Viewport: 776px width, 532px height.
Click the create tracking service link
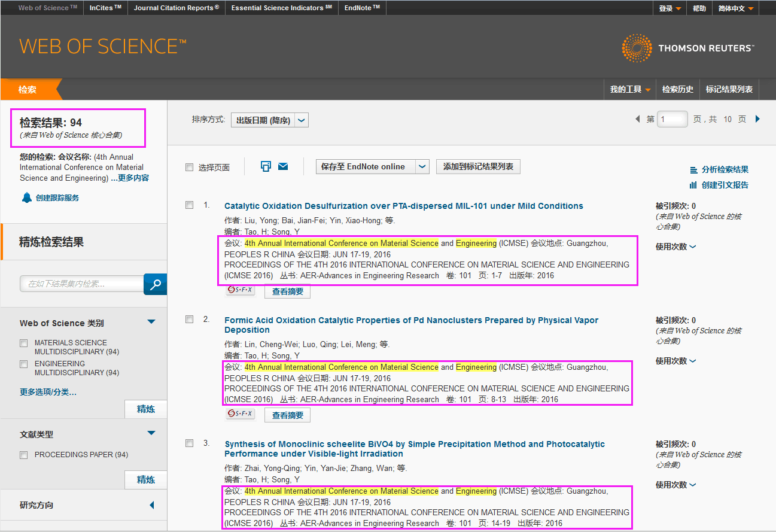point(57,198)
